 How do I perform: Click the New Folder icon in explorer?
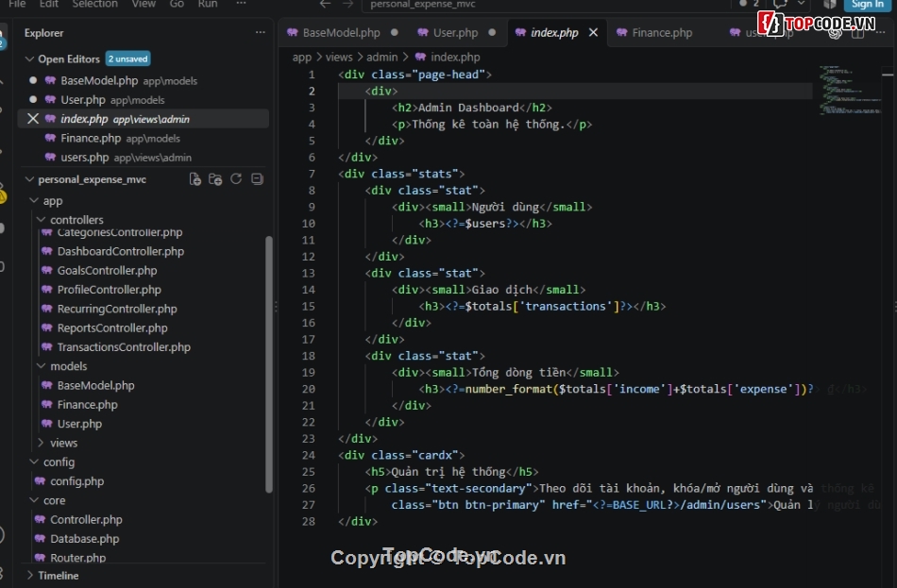point(215,179)
